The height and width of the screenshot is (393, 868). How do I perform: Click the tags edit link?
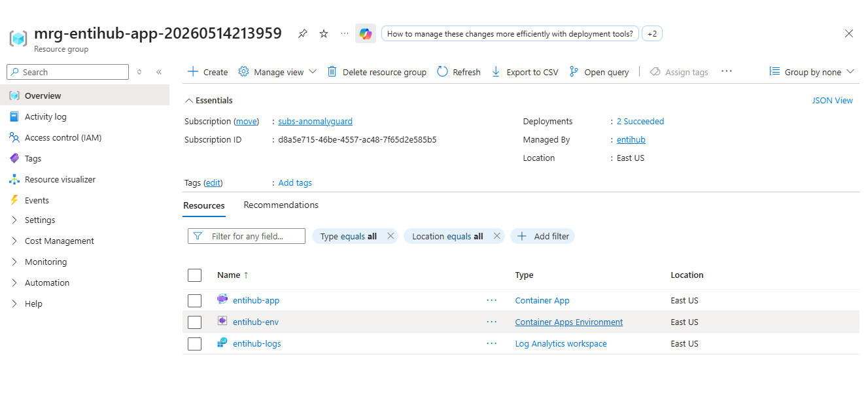coord(213,182)
